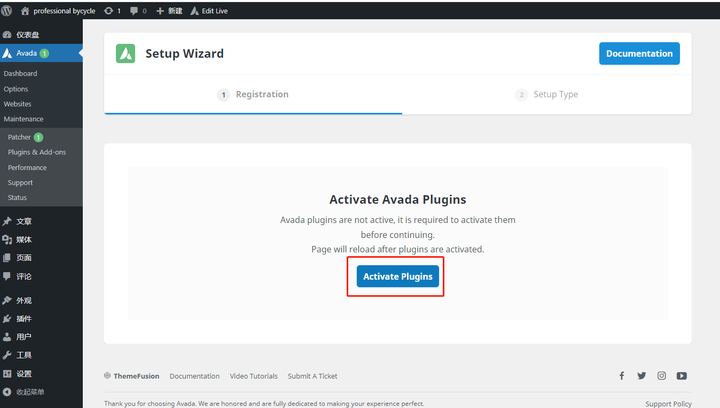720x408 pixels.
Task: Select the Setup Type step tab
Action: point(546,95)
